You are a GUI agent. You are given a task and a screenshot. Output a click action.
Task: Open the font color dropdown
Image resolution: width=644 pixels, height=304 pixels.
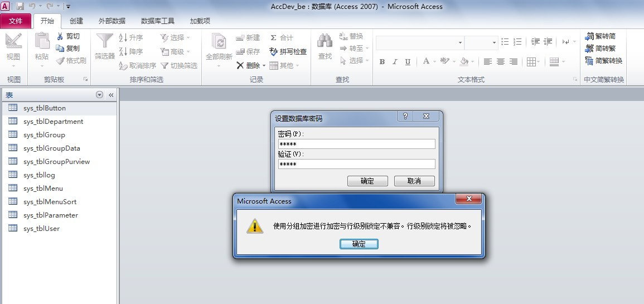[434, 61]
